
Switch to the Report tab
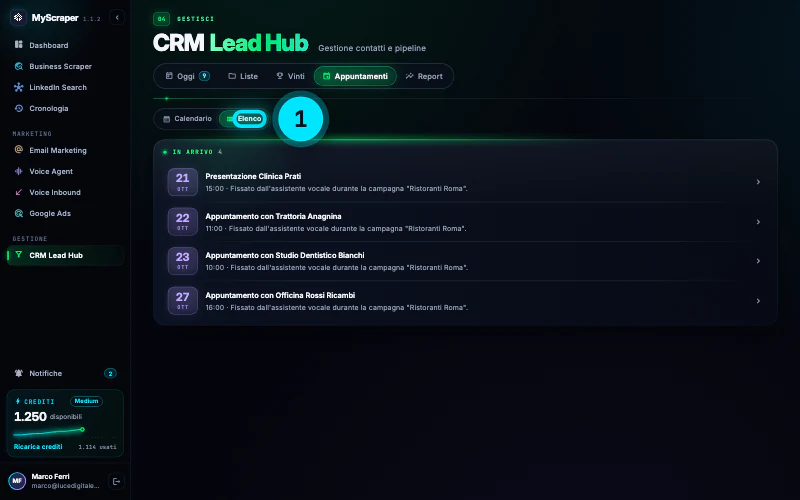point(424,76)
